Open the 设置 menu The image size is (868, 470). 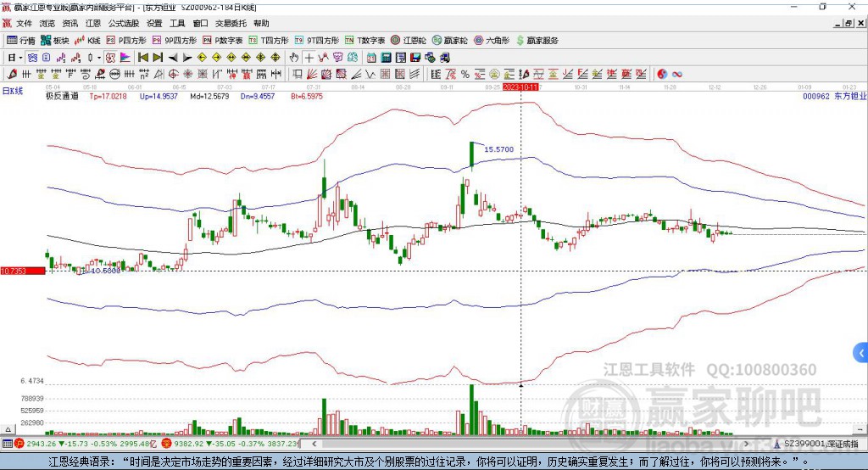coord(154,23)
